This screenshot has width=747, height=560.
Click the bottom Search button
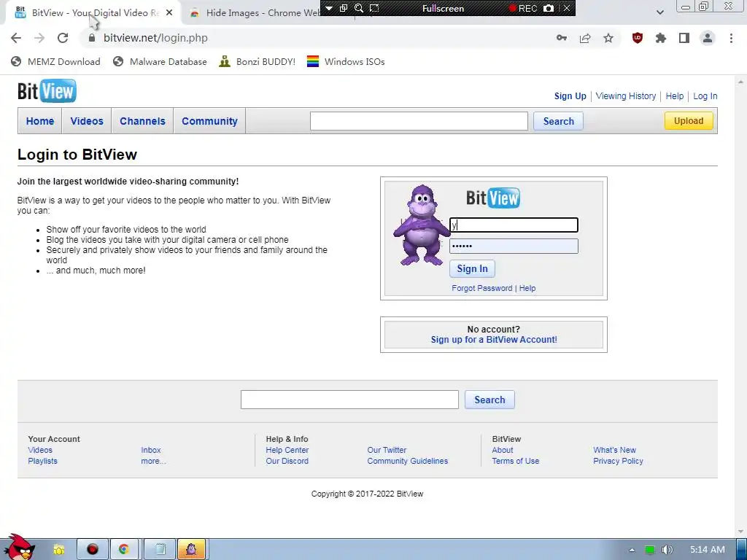tap(489, 400)
